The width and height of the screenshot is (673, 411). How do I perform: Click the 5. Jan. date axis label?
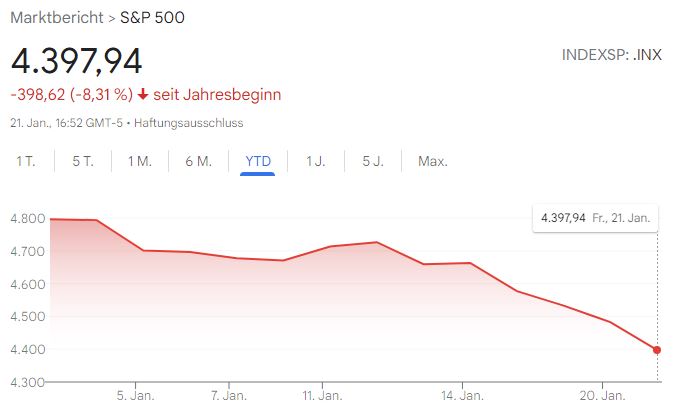(x=135, y=396)
